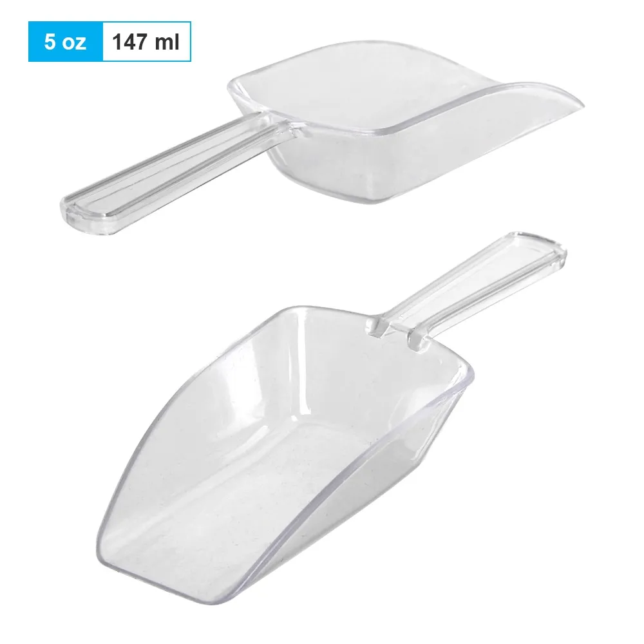
Task: Click the blue "5 oz" label
Action: [x=65, y=41]
